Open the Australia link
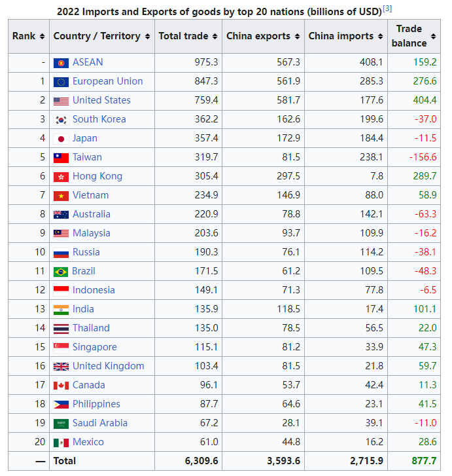Viewport: 452px width, 476px height. [92, 214]
